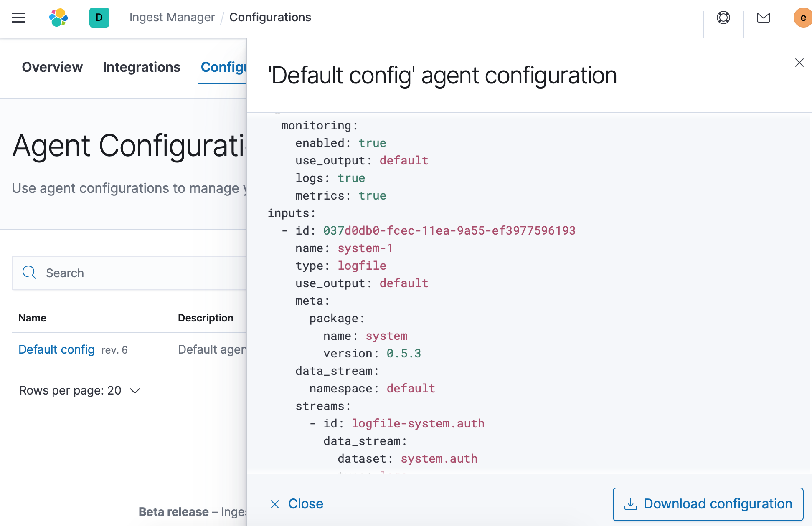Viewport: 812px width, 526px height.
Task: Click the download icon on Download configuration
Action: 631,503
